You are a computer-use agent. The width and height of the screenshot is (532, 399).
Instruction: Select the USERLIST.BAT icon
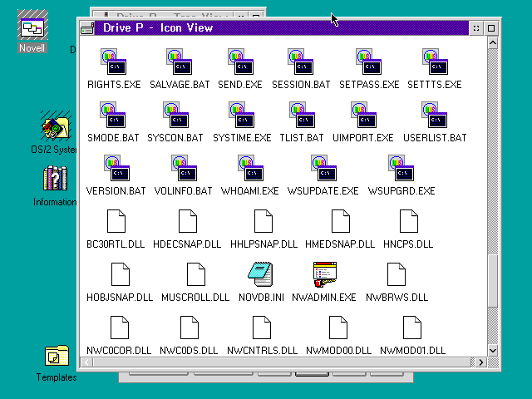click(435, 115)
